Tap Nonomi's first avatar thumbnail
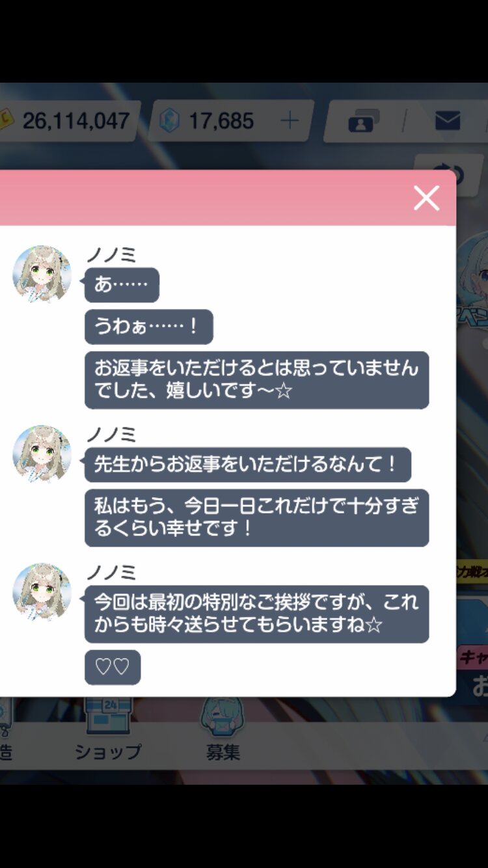 [42, 275]
